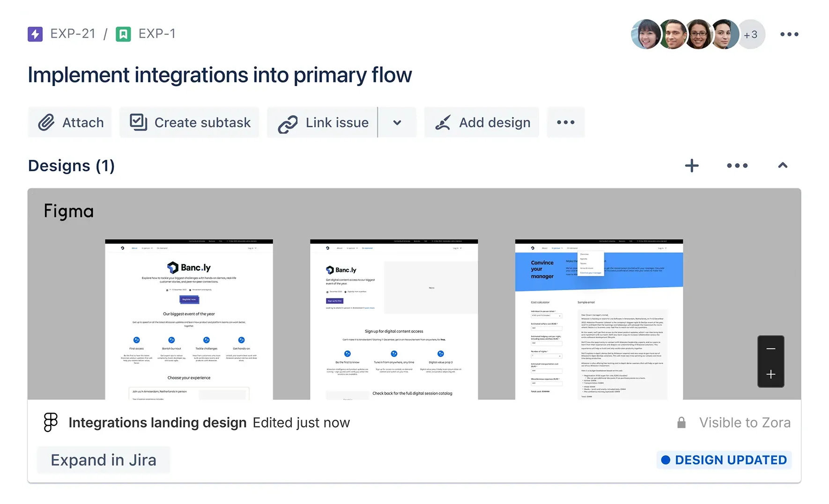
Task: Click the EXP-1 story bookmark icon
Action: 123,34
